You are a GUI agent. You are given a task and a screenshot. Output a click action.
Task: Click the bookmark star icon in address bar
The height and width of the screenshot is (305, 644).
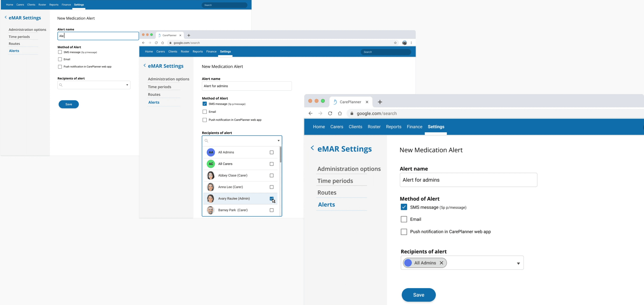pyautogui.click(x=395, y=43)
